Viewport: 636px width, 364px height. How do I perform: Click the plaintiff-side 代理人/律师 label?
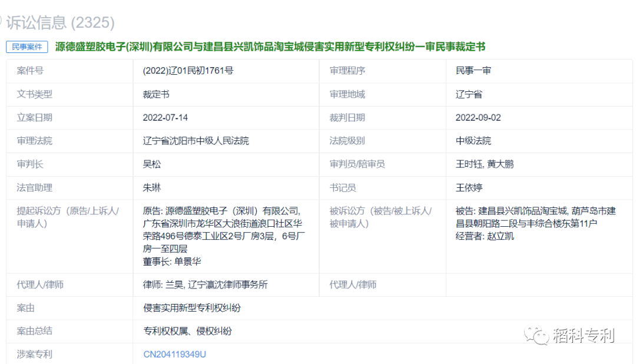pos(40,285)
